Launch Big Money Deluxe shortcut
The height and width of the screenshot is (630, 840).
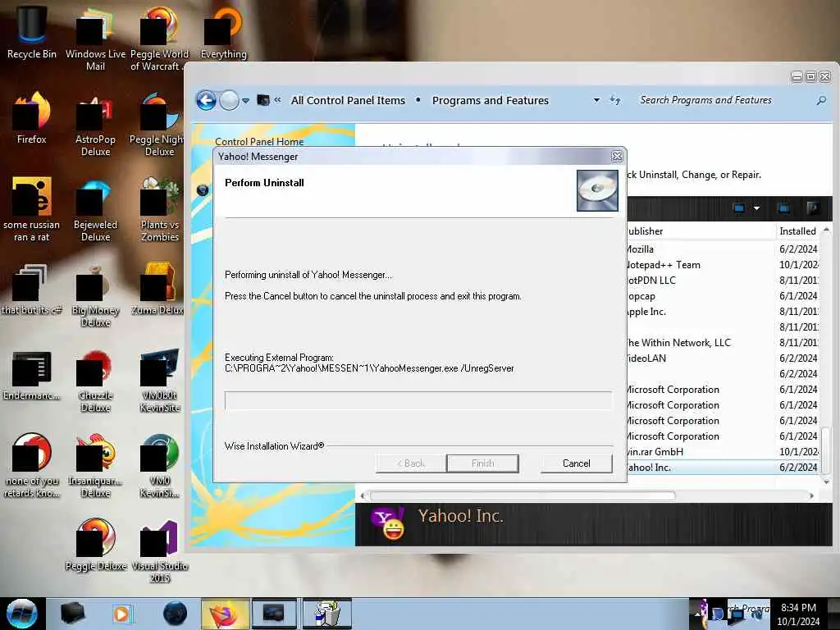pos(95,295)
